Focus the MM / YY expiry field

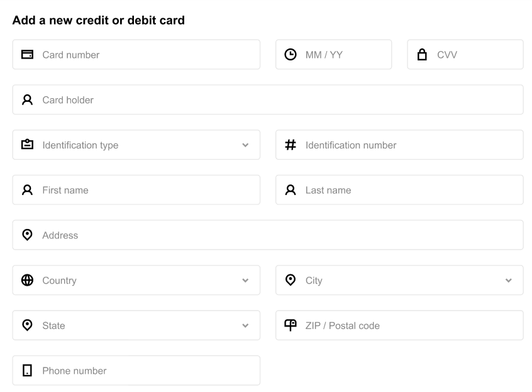(x=333, y=54)
